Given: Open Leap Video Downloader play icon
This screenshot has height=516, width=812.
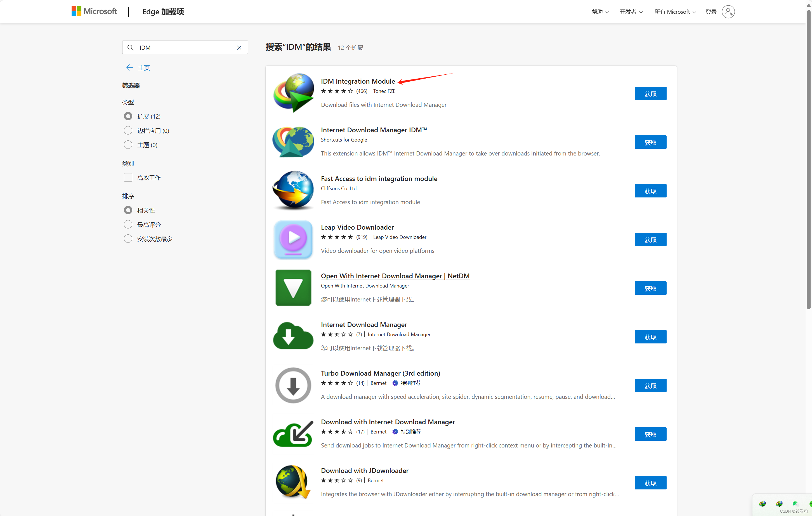Looking at the screenshot, I should [x=293, y=239].
